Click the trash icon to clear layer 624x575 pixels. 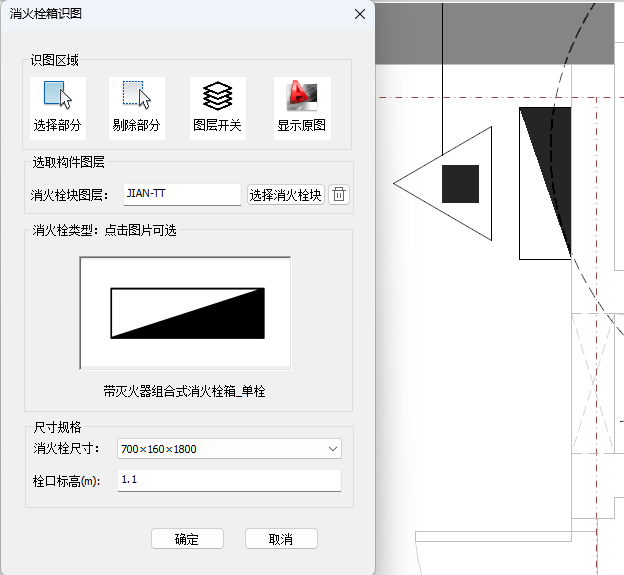[339, 195]
